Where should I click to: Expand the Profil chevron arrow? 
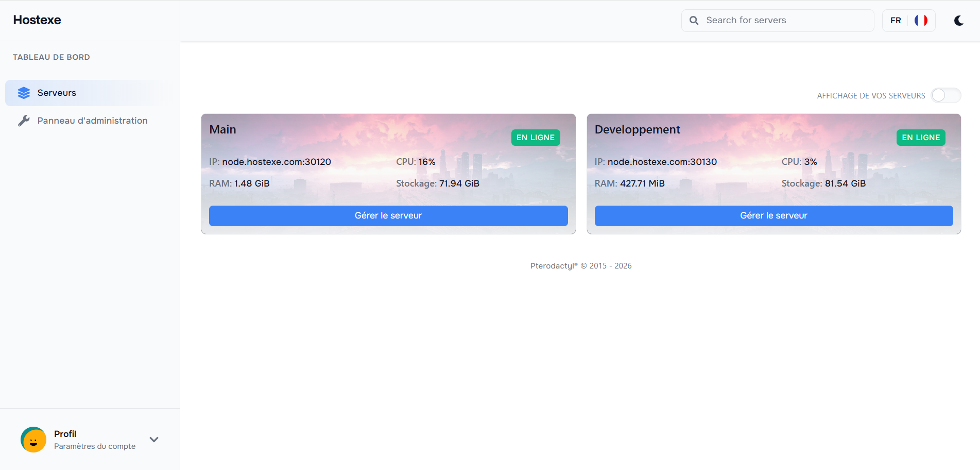pyautogui.click(x=154, y=440)
